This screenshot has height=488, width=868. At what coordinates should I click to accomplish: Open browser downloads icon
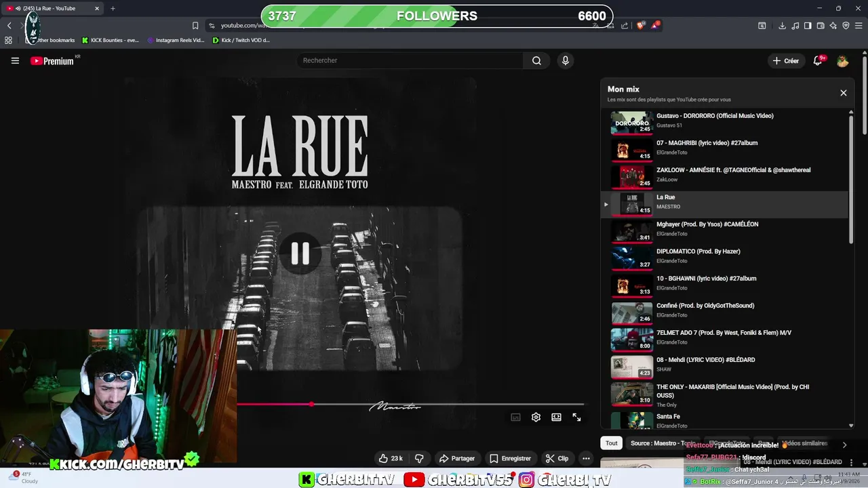point(782,25)
